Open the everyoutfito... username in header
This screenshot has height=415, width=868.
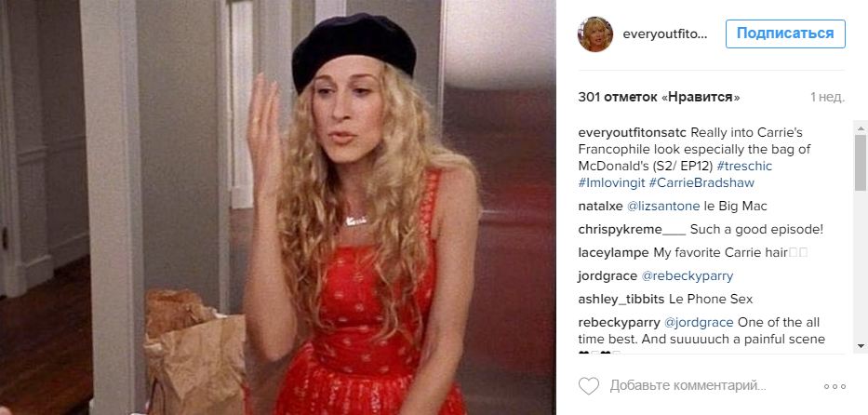click(665, 34)
